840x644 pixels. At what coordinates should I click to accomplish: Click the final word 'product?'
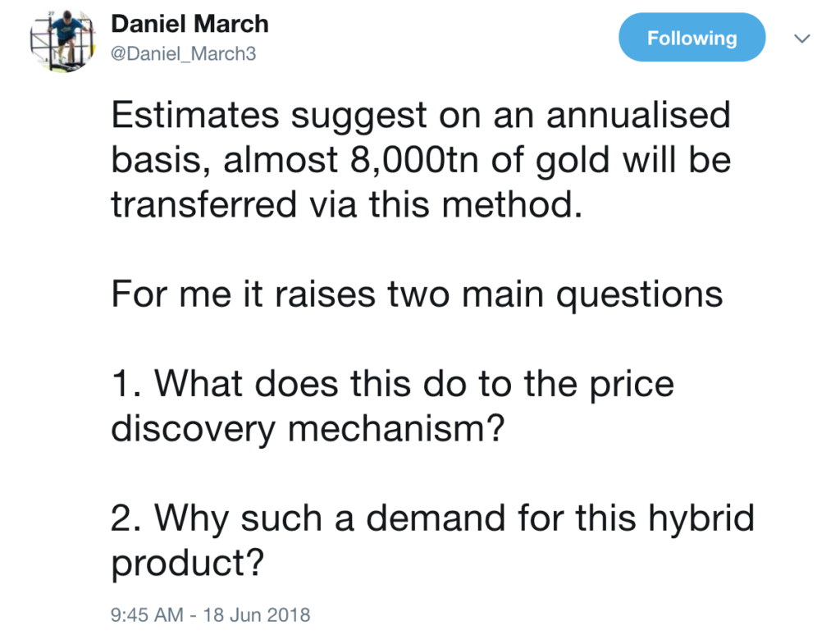coord(188,564)
